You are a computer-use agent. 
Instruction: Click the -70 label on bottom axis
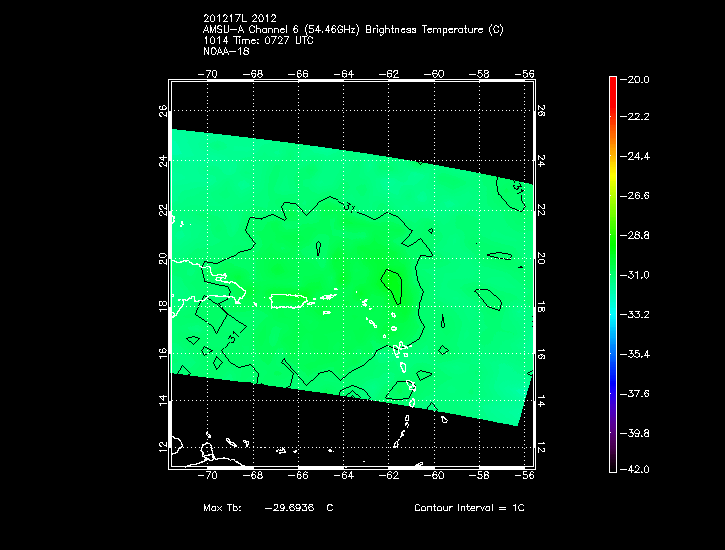click(x=210, y=477)
